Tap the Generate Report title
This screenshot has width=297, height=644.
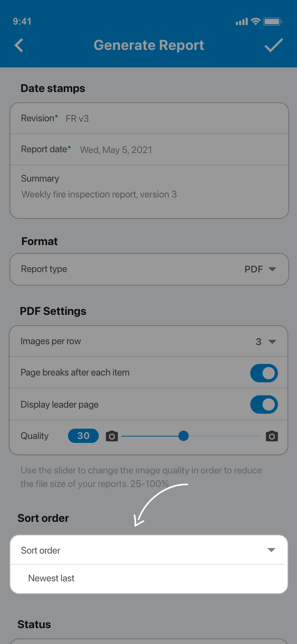(x=149, y=45)
